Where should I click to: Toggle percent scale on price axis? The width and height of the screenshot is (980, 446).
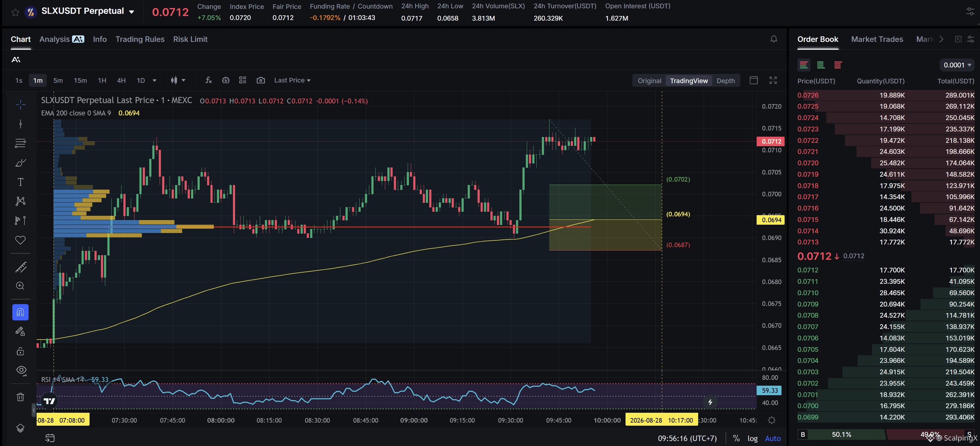[736, 438]
